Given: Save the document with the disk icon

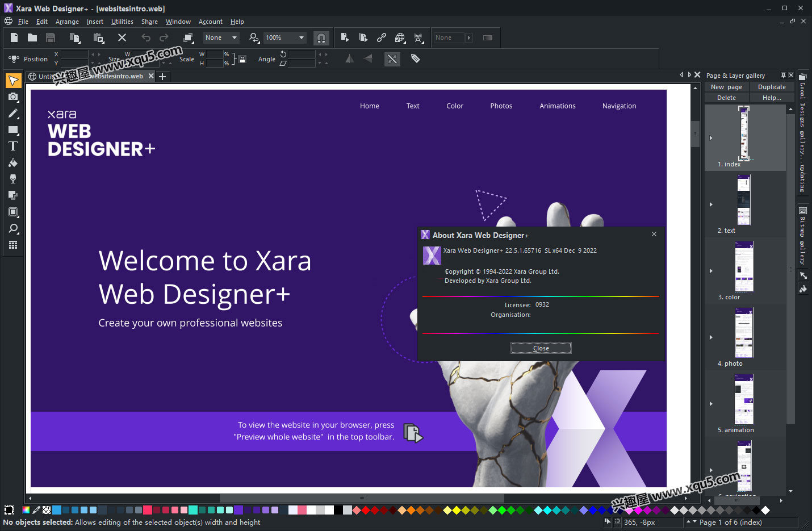Looking at the screenshot, I should tap(51, 37).
